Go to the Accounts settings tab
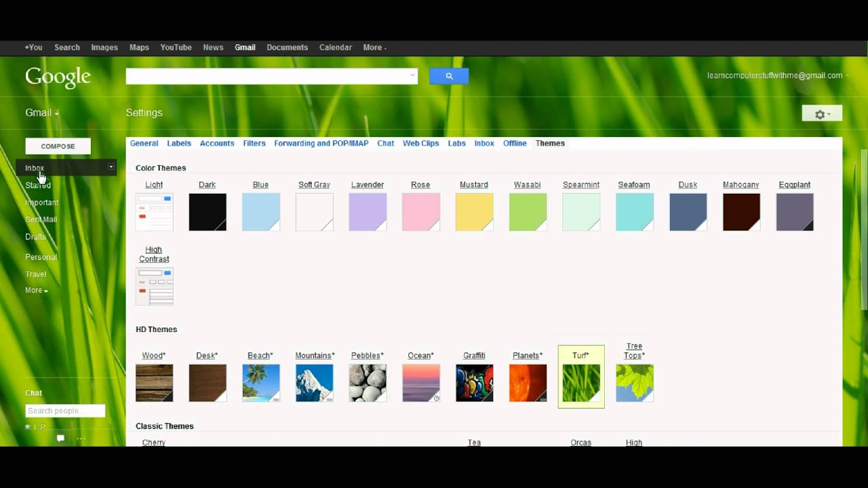The height and width of the screenshot is (488, 868). tap(217, 143)
